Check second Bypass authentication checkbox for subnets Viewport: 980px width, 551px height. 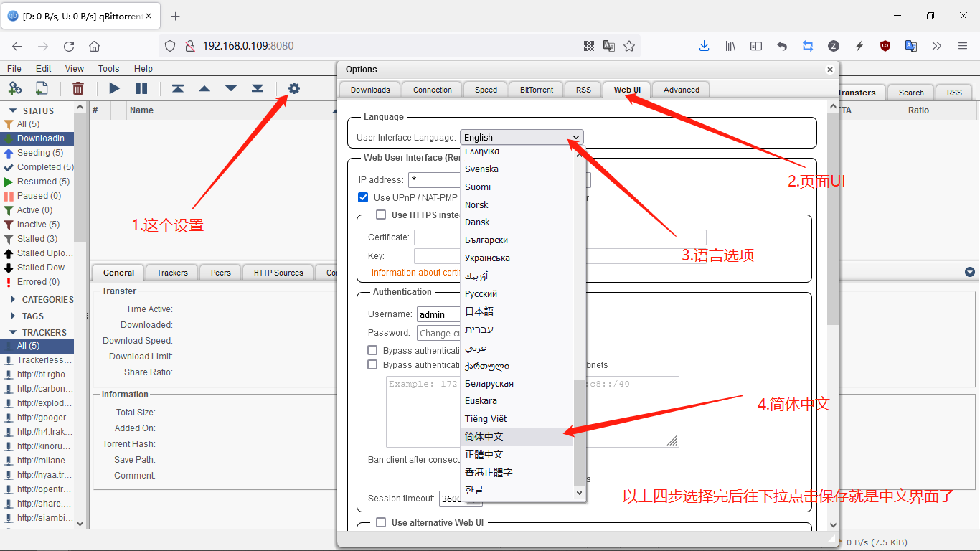coord(372,364)
